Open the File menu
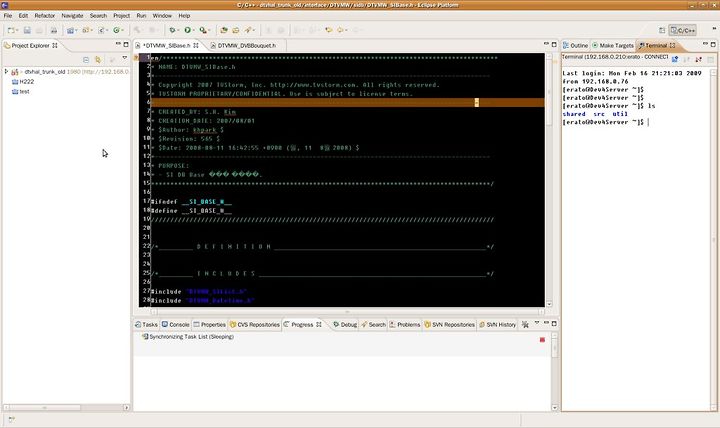This screenshot has width=720, height=428. (x=8, y=16)
